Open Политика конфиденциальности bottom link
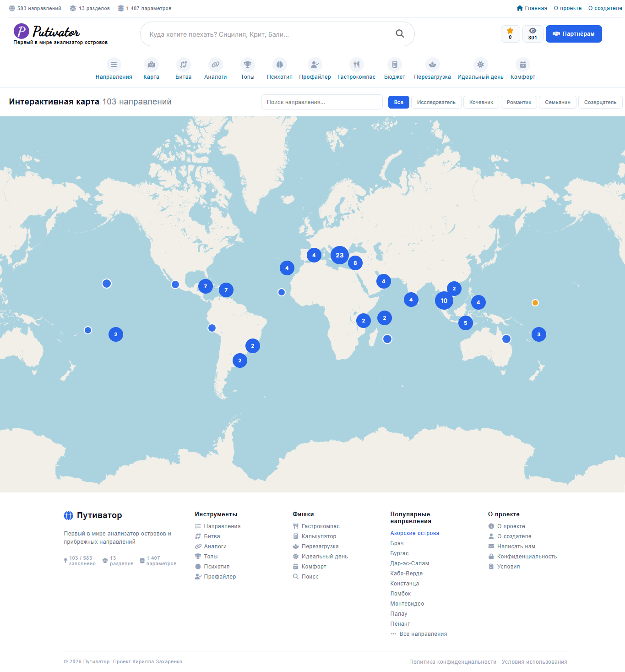Viewport: 625px width, 672px height. pos(453,662)
